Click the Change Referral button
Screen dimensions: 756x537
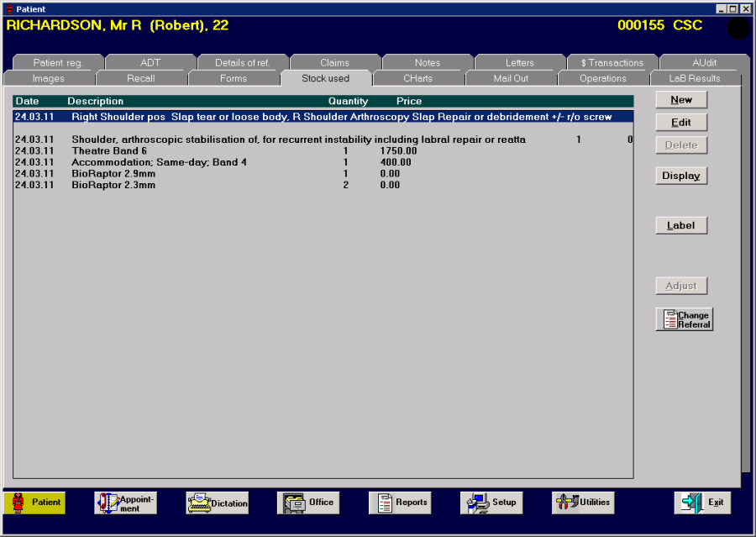click(684, 319)
